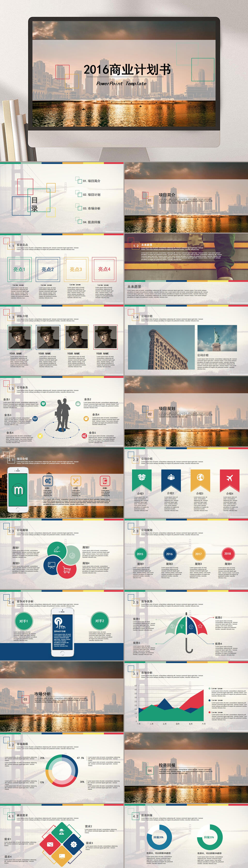This screenshot has height=868, width=248.
Task: Click the 回报20% donut chart
Action: (x=159, y=837)
